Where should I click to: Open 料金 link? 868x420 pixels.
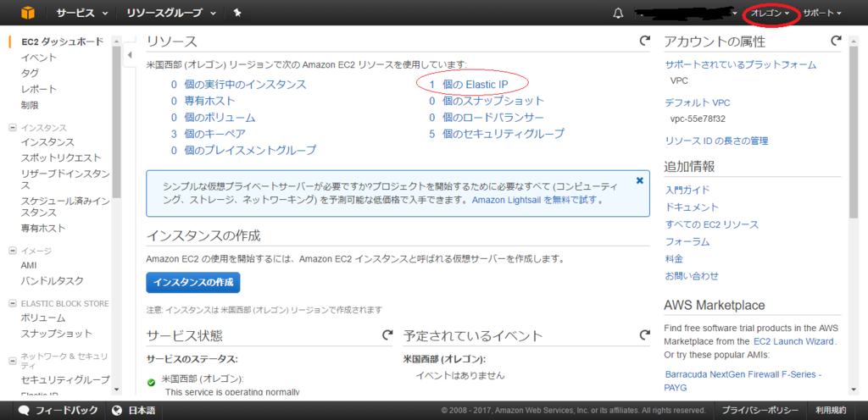click(674, 258)
